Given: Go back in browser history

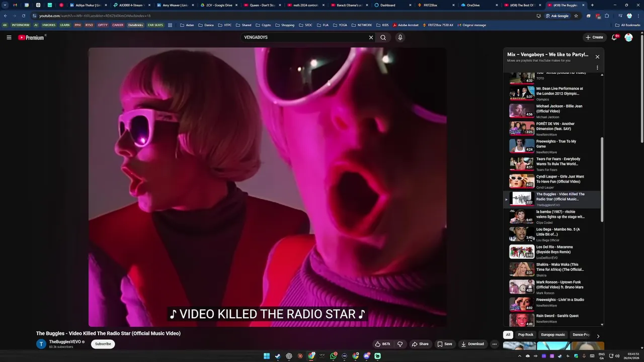Looking at the screenshot, I should [x=6, y=16].
